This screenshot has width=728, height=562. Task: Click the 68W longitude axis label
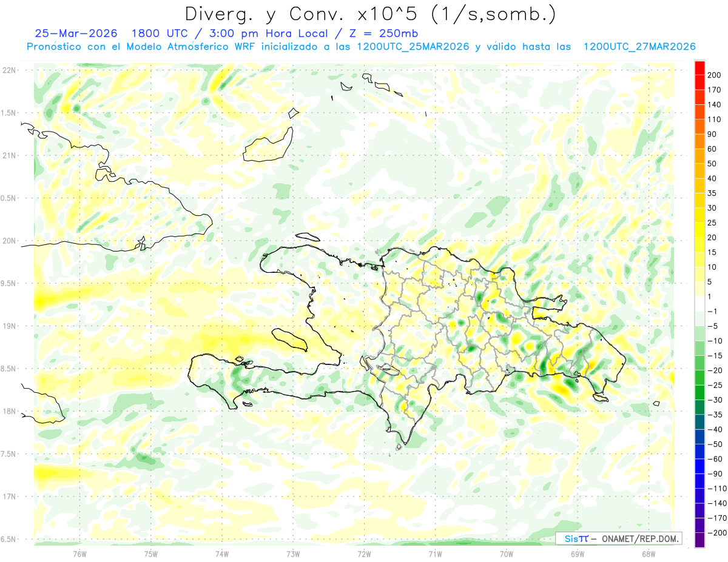coord(649,554)
